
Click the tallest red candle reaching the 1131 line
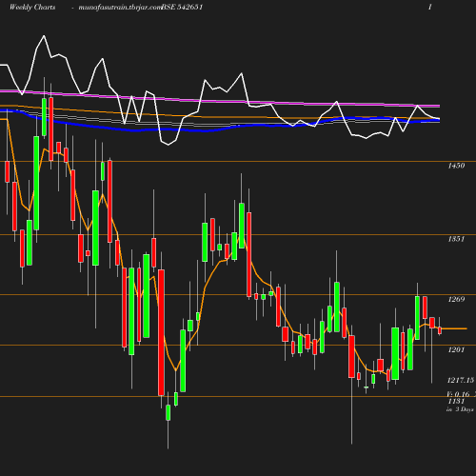[x=161, y=332]
